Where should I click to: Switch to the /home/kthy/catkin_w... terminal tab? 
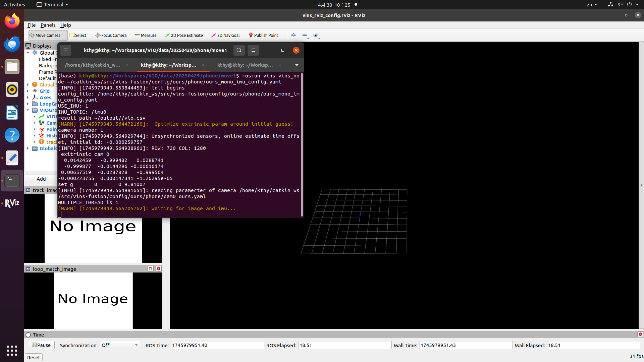pyautogui.click(x=93, y=65)
